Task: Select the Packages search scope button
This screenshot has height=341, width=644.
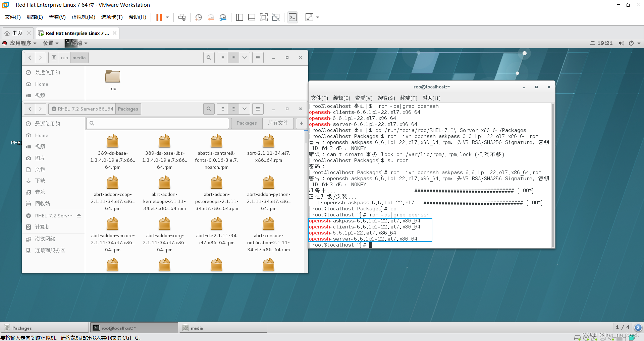Action: (x=247, y=123)
